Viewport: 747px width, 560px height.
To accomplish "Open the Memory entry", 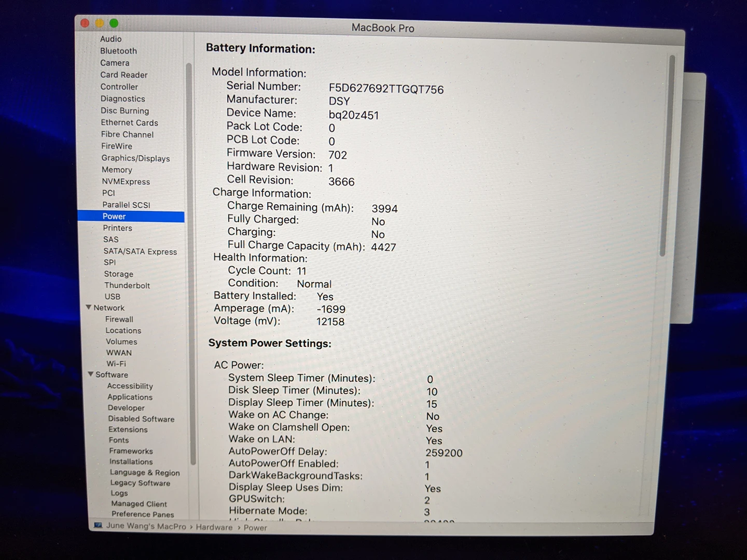I will [x=117, y=170].
